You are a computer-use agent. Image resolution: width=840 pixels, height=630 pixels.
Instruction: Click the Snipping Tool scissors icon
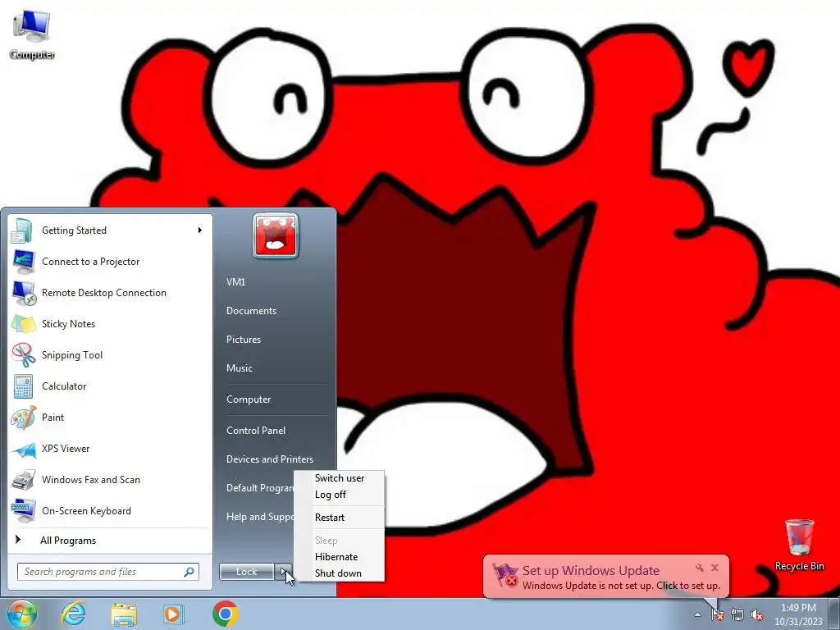(x=22, y=354)
